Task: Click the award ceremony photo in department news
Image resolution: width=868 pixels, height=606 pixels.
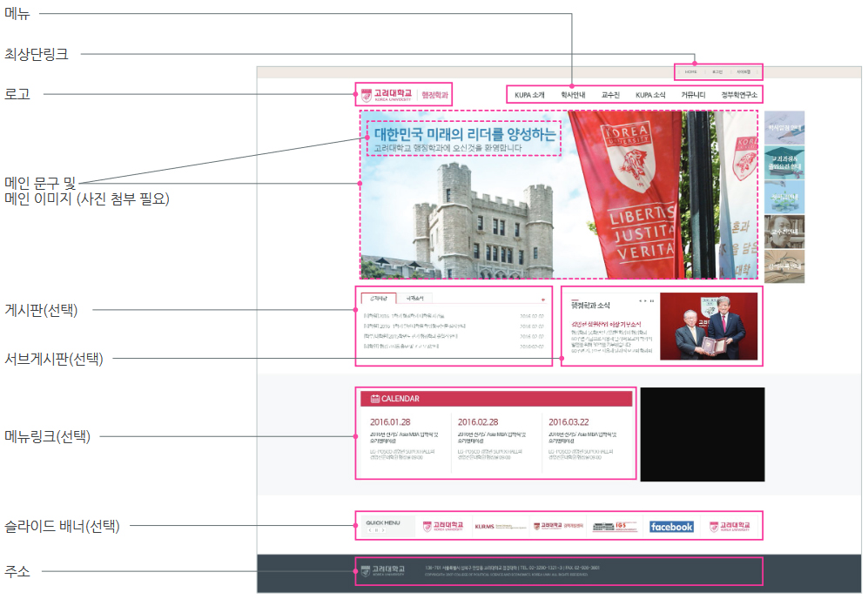Action: 708,326
